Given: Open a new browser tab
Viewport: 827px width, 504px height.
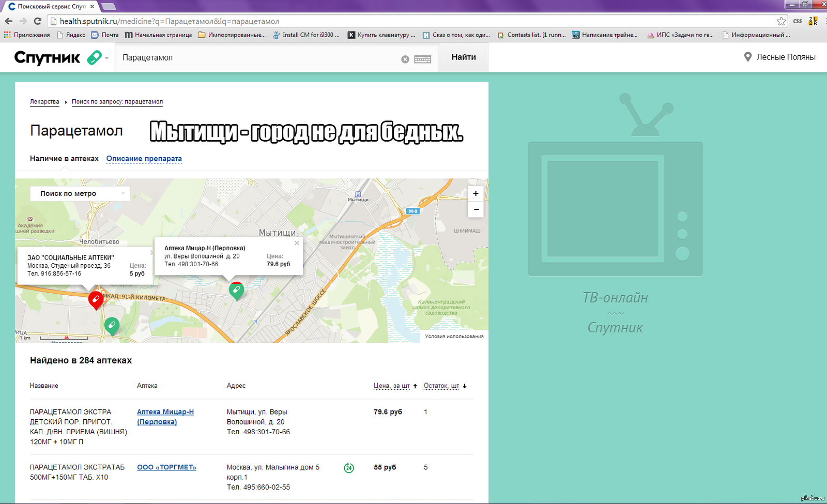Looking at the screenshot, I should click(109, 6).
